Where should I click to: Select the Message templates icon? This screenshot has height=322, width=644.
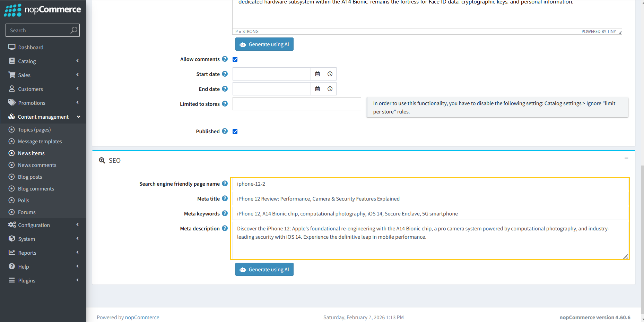[x=11, y=141]
